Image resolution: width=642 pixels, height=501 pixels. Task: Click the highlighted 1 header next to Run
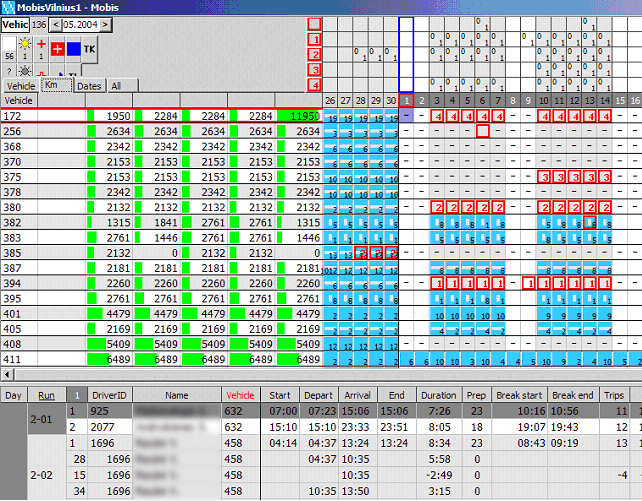coord(77,395)
